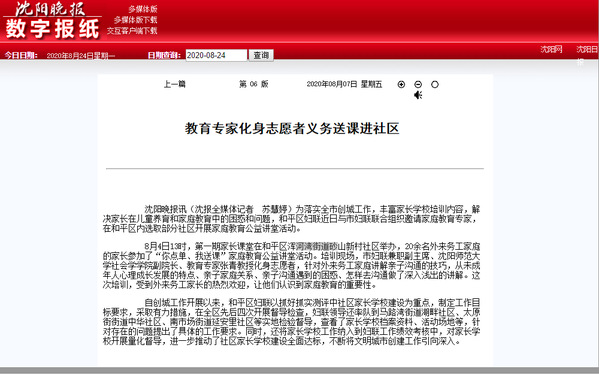Click the speaker read-aloud icon

[418, 95]
